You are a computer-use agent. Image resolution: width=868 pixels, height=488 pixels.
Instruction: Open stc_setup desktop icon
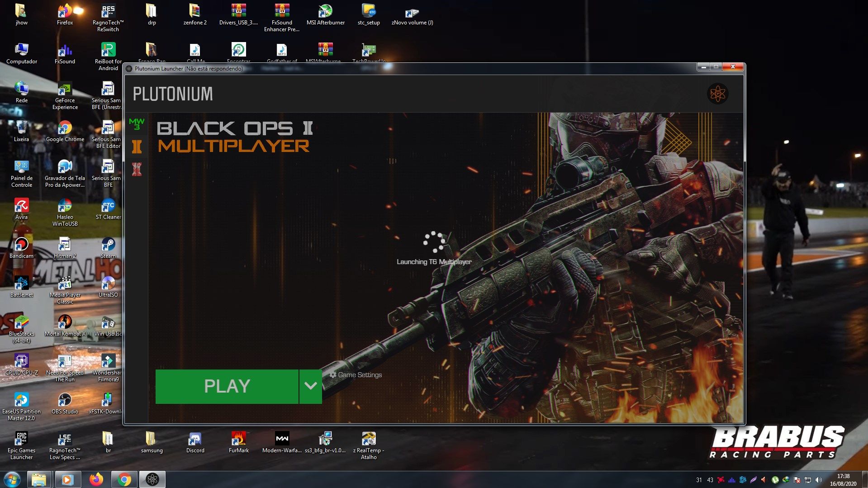(x=369, y=14)
